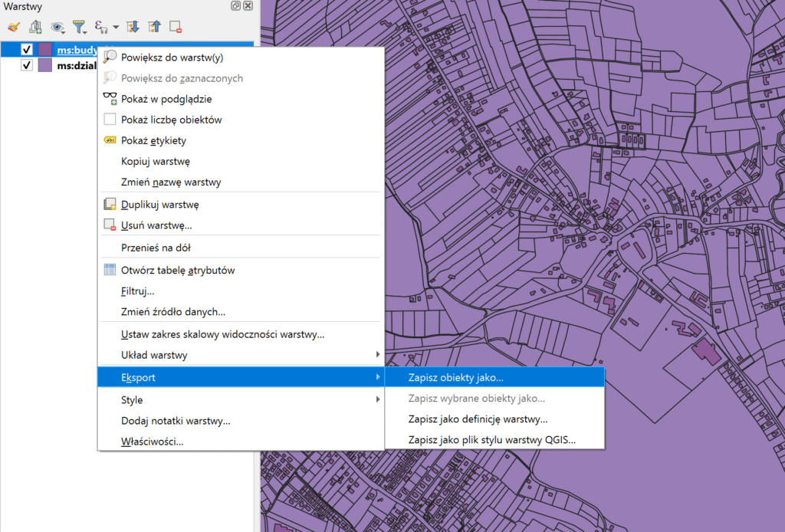
Task: Click the remove layer toolbar icon
Action: click(176, 27)
